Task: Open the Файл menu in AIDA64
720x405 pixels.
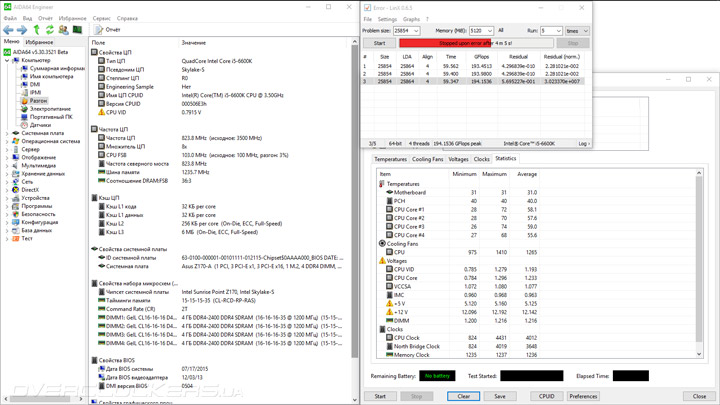Action: click(x=10, y=18)
